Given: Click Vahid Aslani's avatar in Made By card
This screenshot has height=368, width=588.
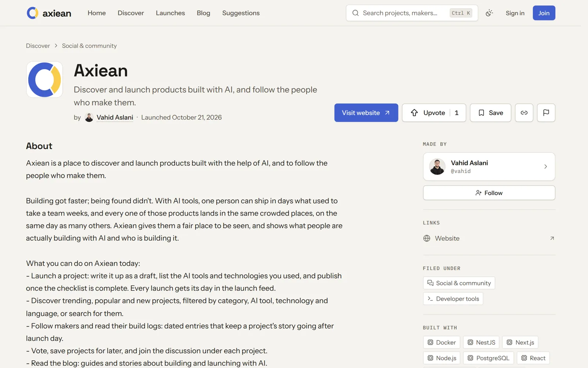Looking at the screenshot, I should [437, 167].
